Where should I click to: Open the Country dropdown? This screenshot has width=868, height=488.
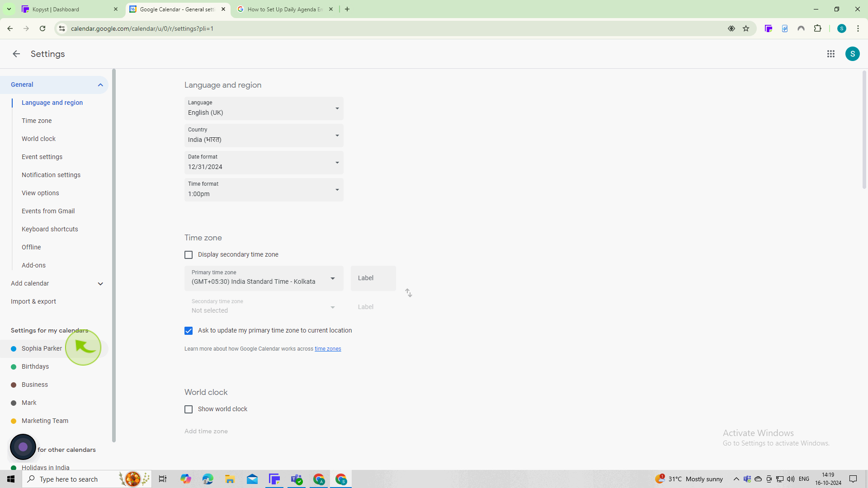coord(264,136)
